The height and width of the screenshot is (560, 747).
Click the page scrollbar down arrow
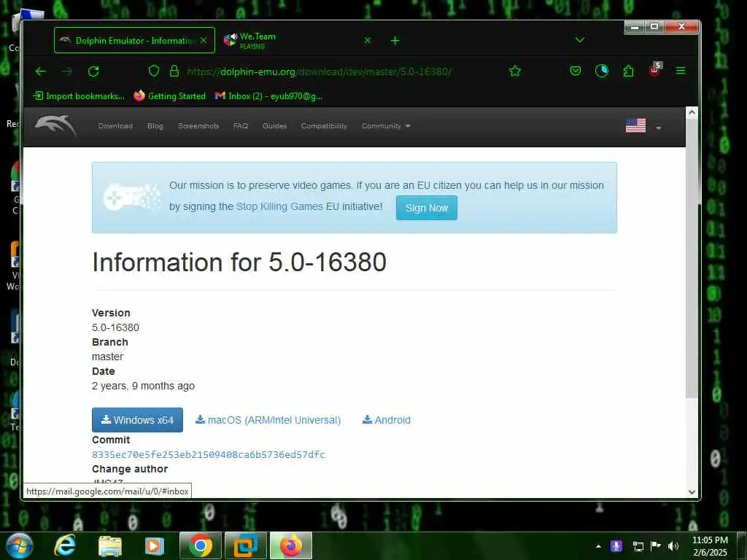(x=692, y=492)
